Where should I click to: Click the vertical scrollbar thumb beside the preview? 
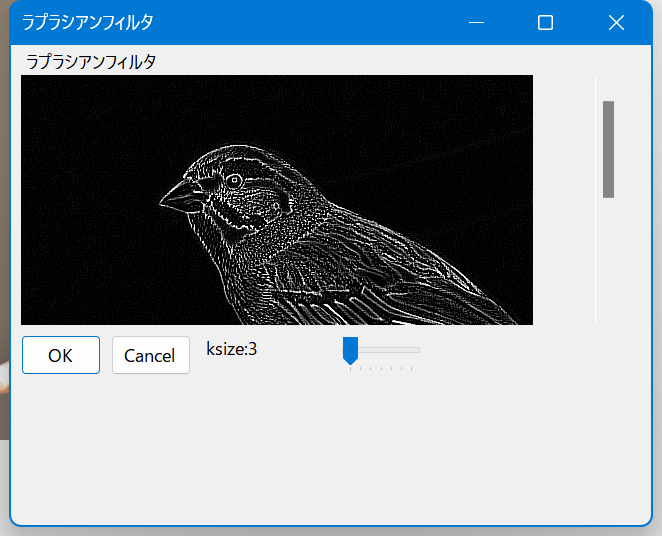[608, 149]
